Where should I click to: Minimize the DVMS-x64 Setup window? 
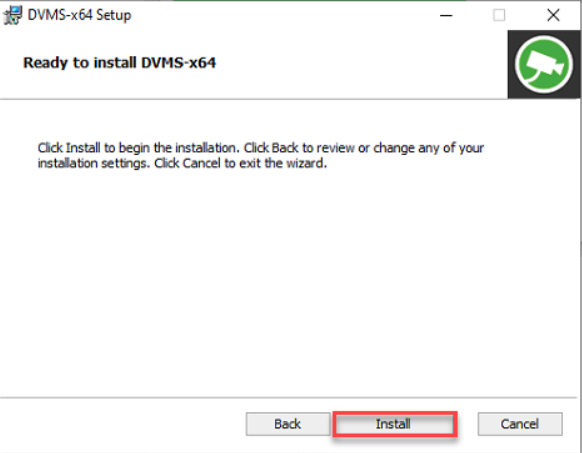point(446,16)
